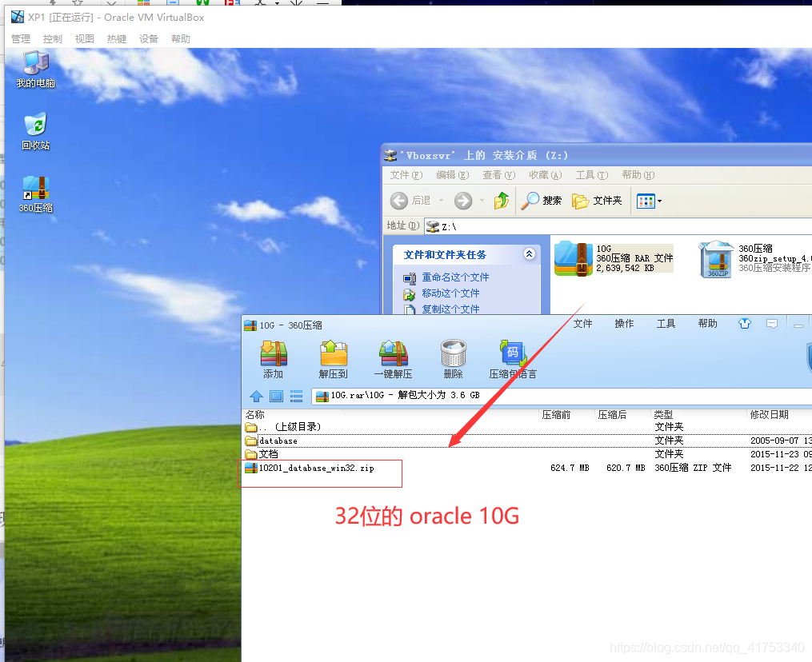Sort by 修改日期 column header
Viewport: 812px width, 662px height.
point(779,415)
